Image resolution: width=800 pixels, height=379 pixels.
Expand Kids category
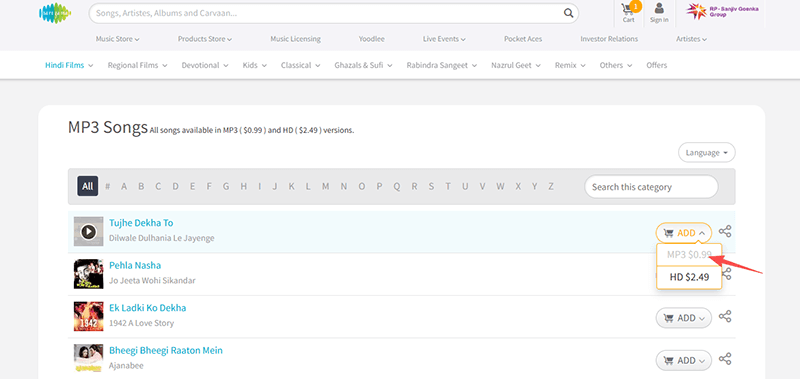pyautogui.click(x=254, y=65)
